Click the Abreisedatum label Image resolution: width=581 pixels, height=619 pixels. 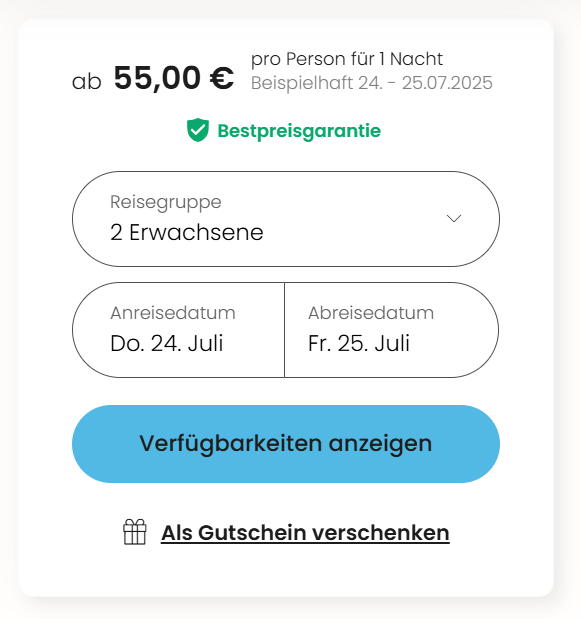coord(371,313)
